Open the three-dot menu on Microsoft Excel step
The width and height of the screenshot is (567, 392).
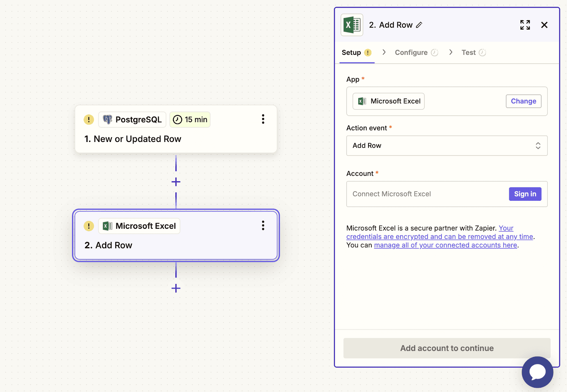263,226
